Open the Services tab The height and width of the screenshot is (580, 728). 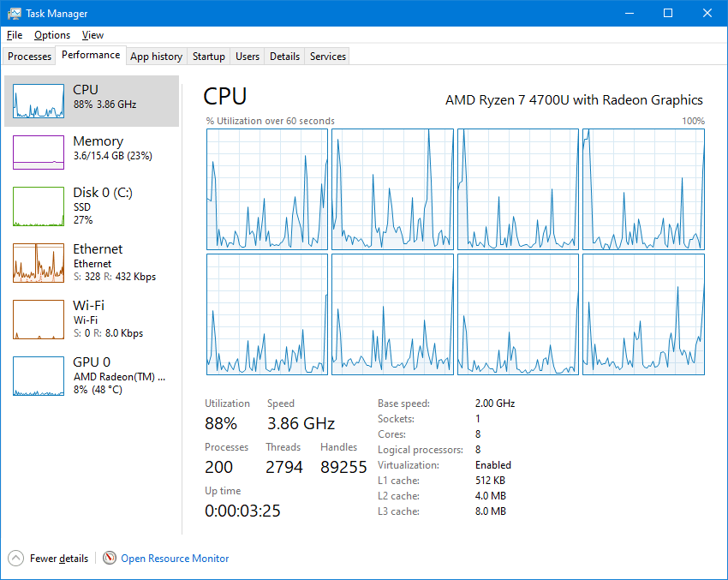[x=326, y=56]
